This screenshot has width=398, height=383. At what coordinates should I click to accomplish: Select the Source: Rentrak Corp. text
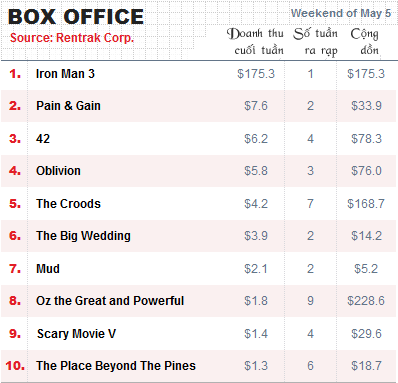(72, 38)
